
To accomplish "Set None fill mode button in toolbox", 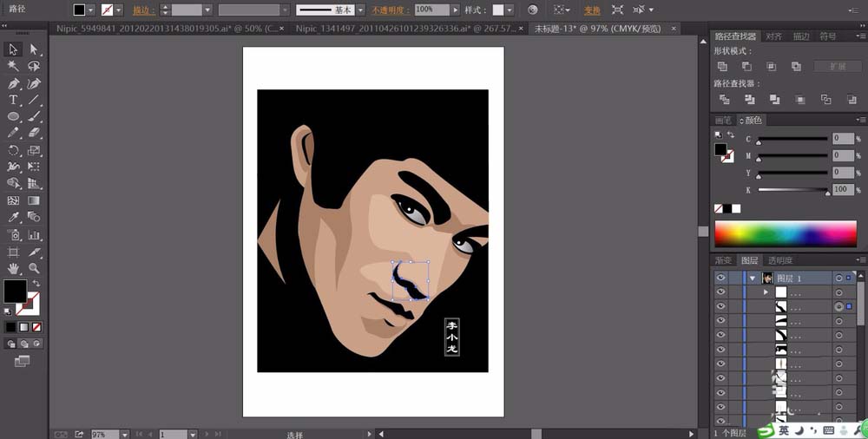I will coord(36,327).
